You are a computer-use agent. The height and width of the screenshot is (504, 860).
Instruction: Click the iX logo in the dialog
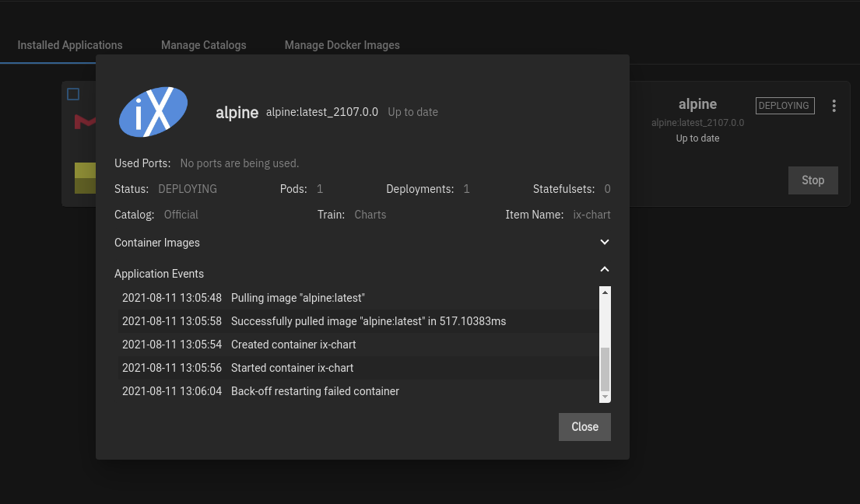click(153, 112)
